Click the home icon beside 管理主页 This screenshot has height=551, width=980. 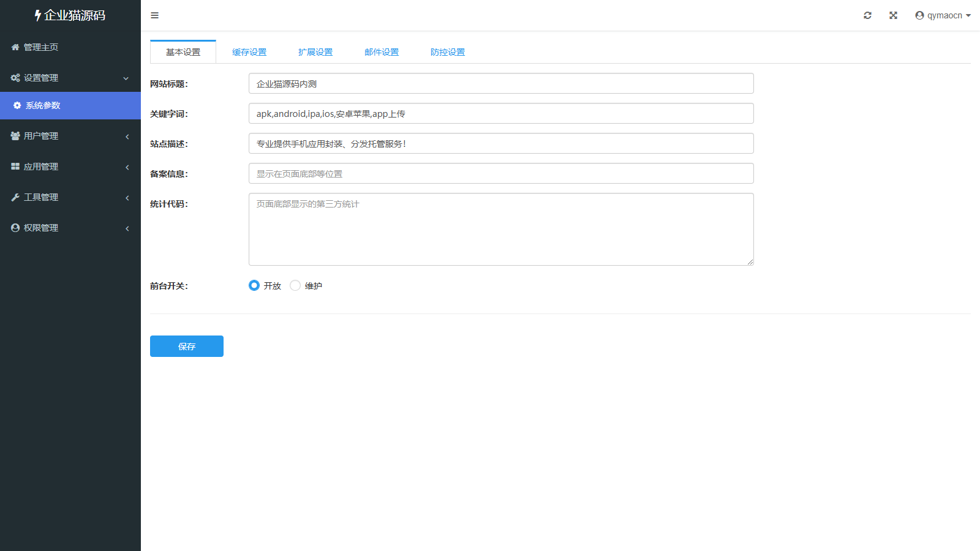[x=15, y=47]
